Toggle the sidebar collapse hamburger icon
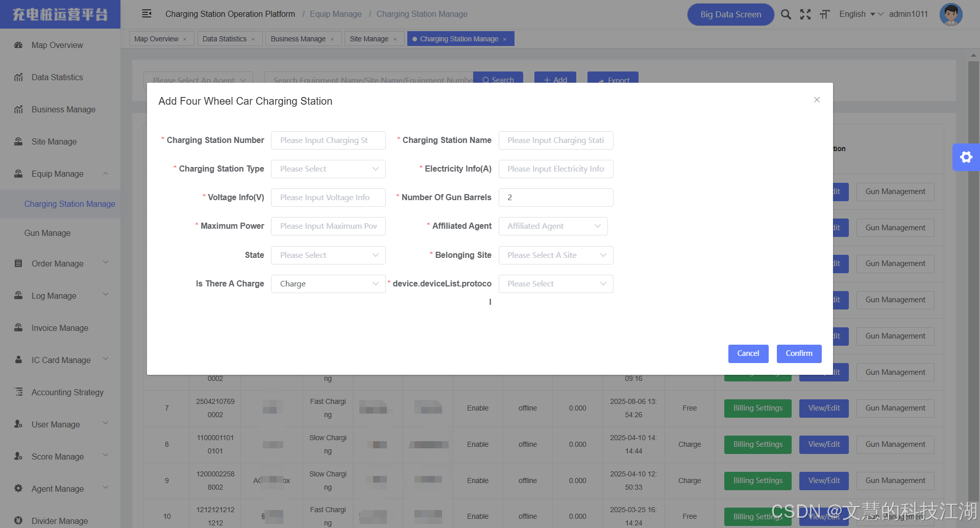This screenshot has height=528, width=980. pyautogui.click(x=146, y=14)
